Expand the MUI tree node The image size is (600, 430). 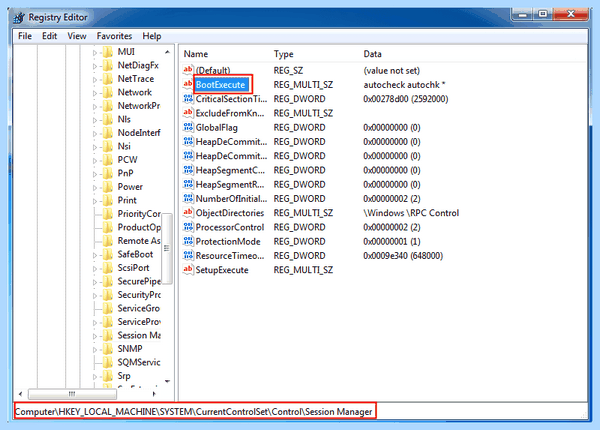(95, 53)
